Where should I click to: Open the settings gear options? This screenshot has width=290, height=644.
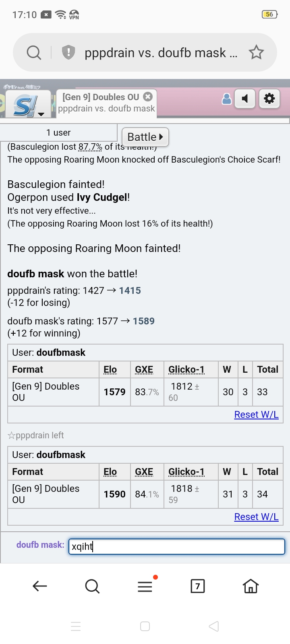pos(269,99)
